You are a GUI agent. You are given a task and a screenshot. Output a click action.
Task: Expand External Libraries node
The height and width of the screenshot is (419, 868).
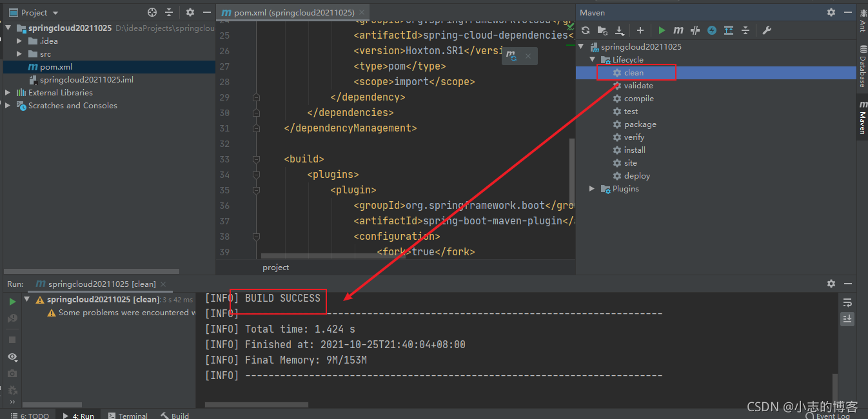pos(8,93)
